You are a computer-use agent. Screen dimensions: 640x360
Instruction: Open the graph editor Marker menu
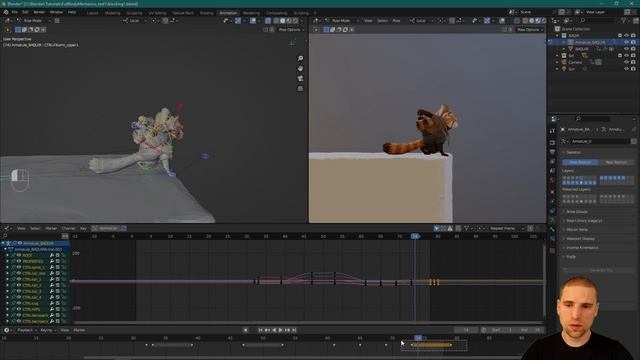51,229
